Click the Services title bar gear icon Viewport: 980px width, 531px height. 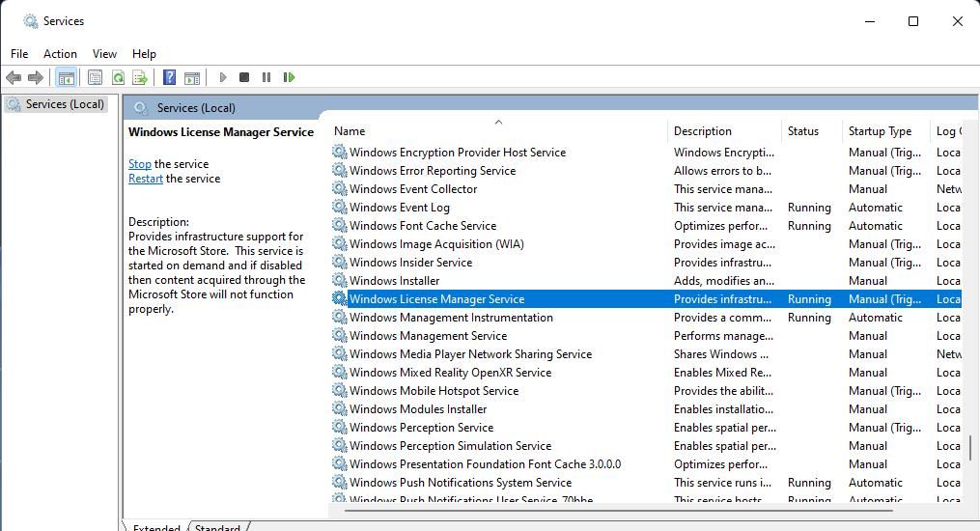click(30, 21)
